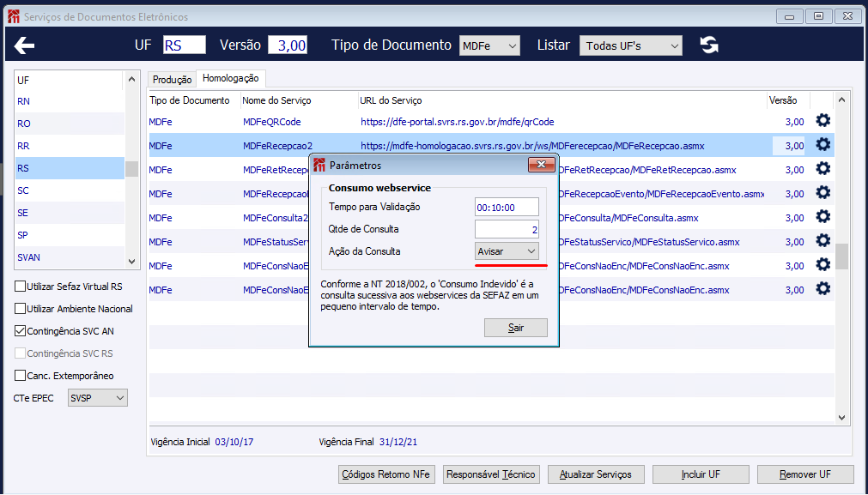Screen dimensions: 868x495
Task: Enable Utilizar Ambiente Nacional
Action: tap(20, 309)
